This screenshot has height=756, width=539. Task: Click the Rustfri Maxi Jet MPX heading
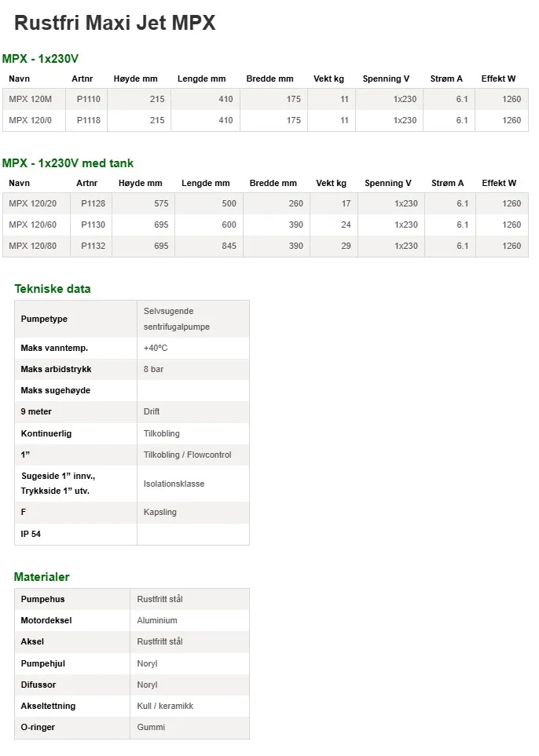[x=115, y=23]
